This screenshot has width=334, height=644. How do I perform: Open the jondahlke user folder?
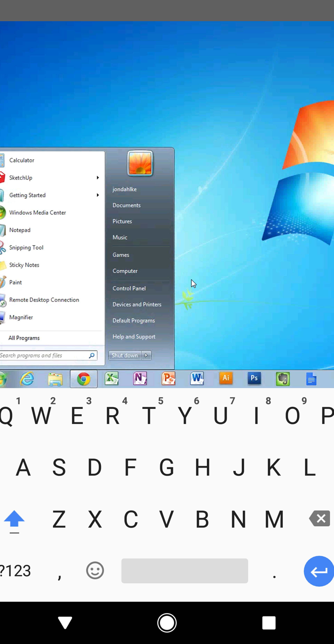click(x=124, y=189)
